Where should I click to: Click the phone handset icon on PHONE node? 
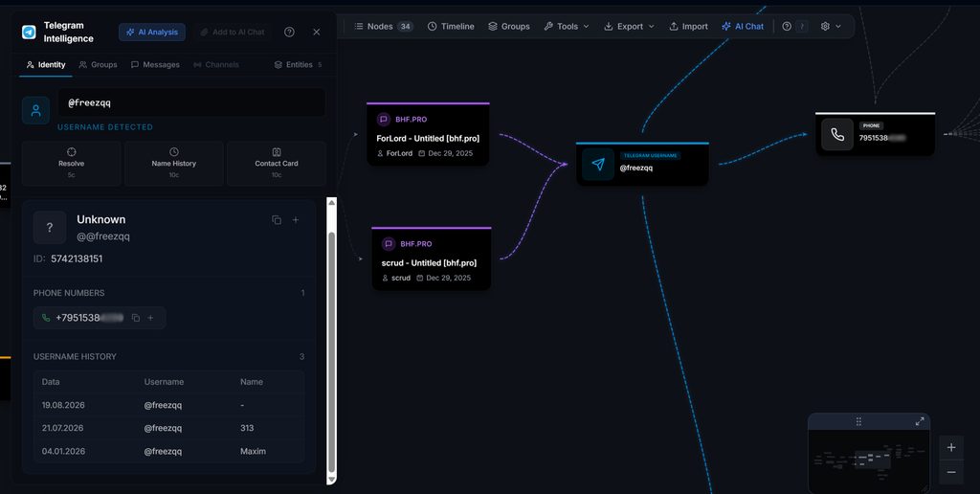837,134
